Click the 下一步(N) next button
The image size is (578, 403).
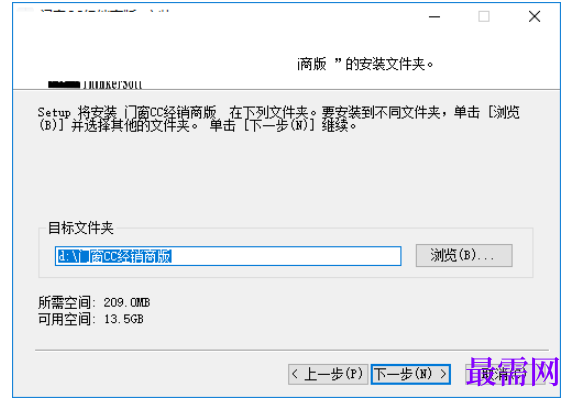pos(411,374)
